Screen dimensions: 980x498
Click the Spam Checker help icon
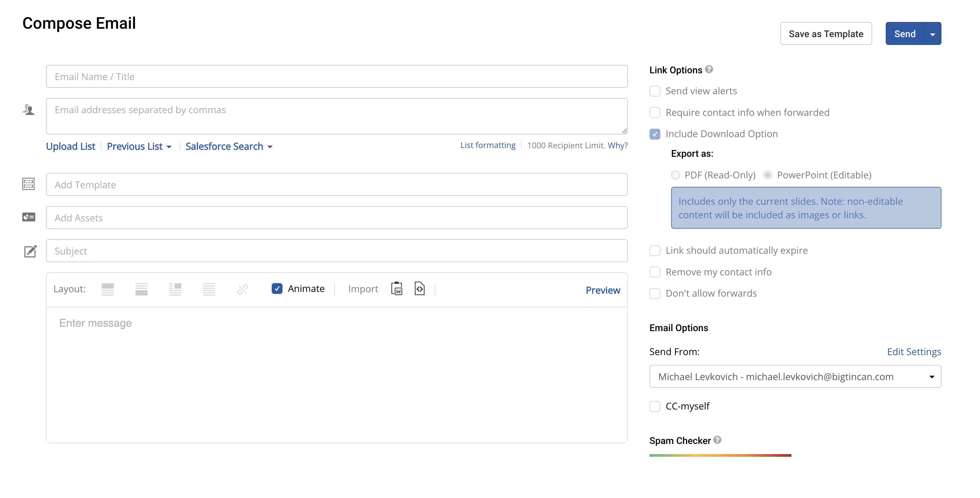point(717,440)
